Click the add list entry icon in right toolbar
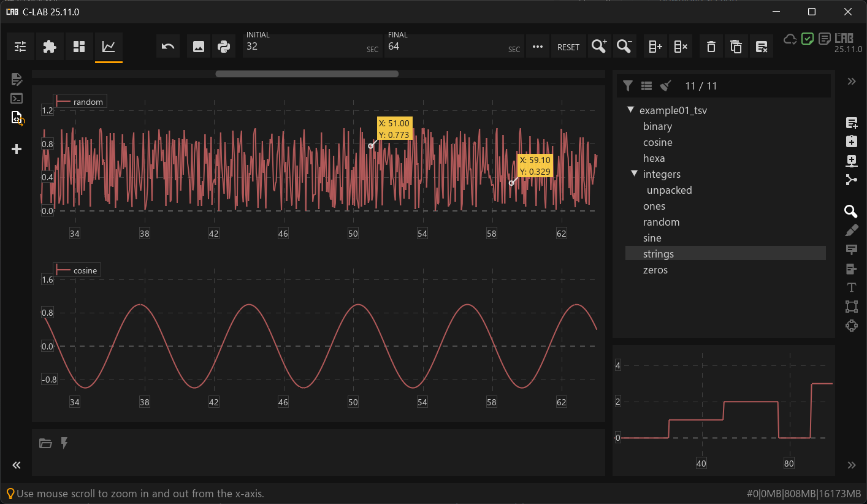 852,123
